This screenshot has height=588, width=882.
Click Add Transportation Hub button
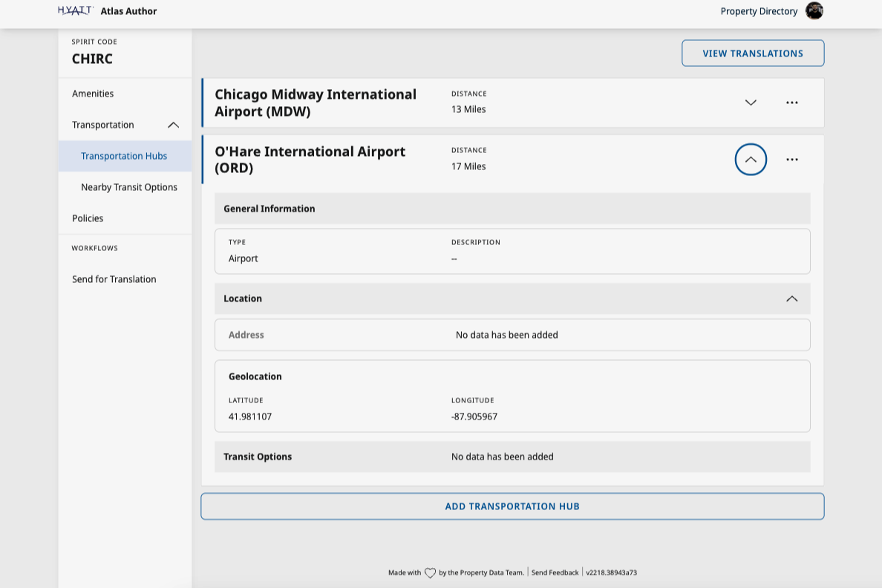[512, 506]
